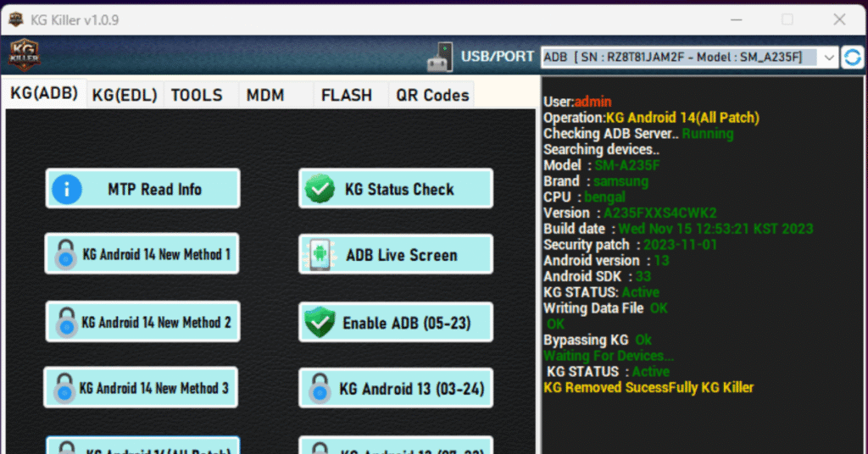The height and width of the screenshot is (454, 868).
Task: Start KG Android 14 New Method 1
Action: point(142,254)
